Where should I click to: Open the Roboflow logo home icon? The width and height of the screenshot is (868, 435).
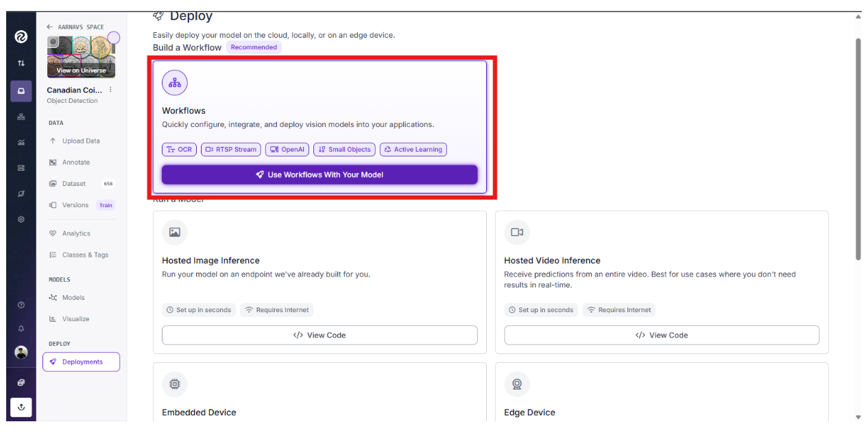pyautogui.click(x=21, y=37)
